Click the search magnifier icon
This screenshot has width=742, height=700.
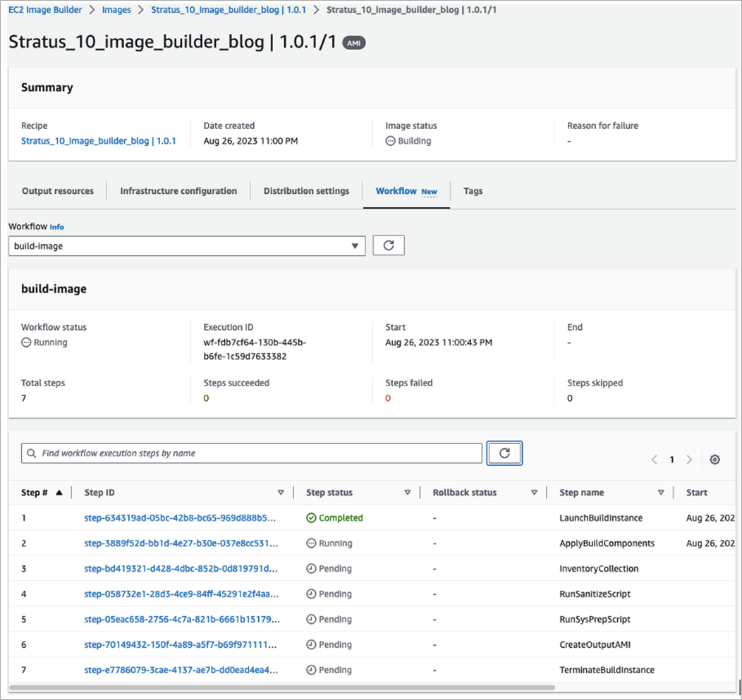31,453
